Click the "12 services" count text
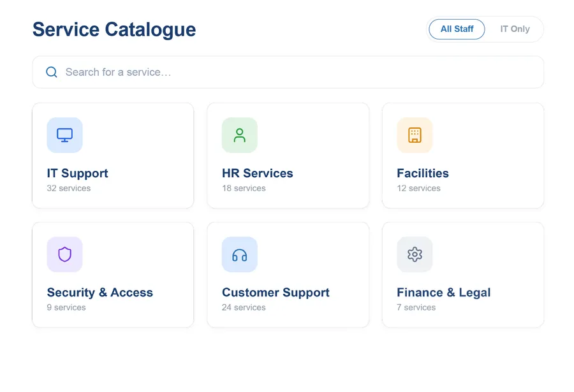This screenshot has width=574, height=392. [x=419, y=188]
